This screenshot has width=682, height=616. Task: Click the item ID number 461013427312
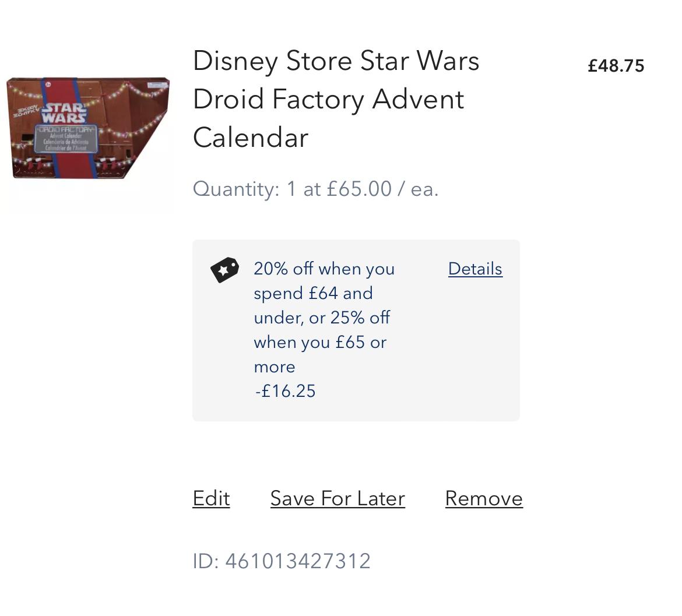pyautogui.click(x=298, y=561)
